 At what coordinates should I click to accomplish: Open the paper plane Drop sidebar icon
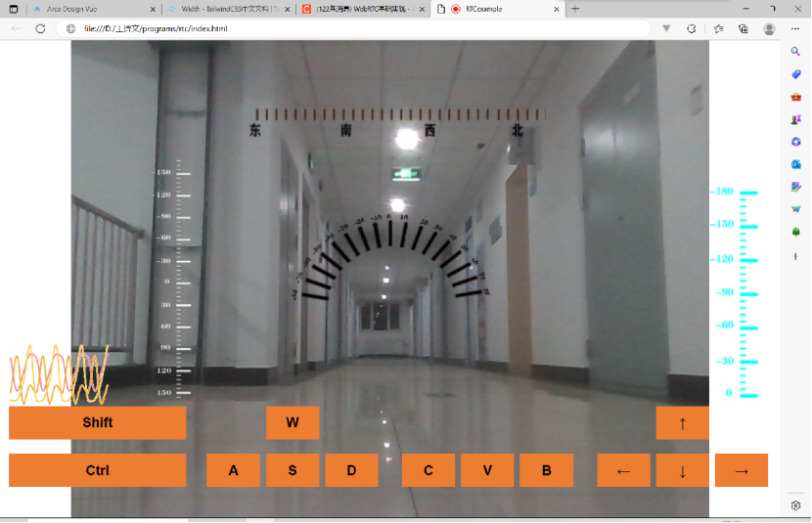[x=795, y=209]
